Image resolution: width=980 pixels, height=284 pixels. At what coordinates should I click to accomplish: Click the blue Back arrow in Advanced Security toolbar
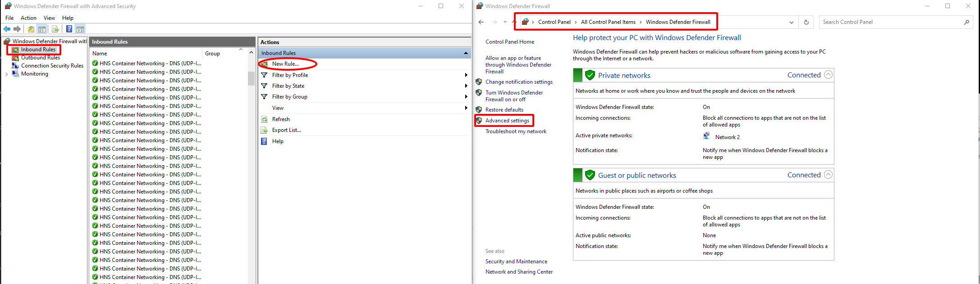(7, 29)
